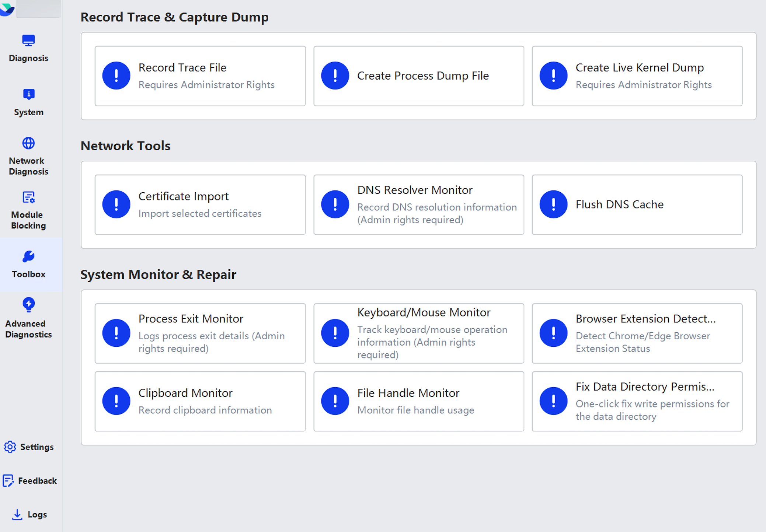Viewport: 766px width, 532px height.
Task: Open Browser Extension Detect card title
Action: (x=645, y=318)
